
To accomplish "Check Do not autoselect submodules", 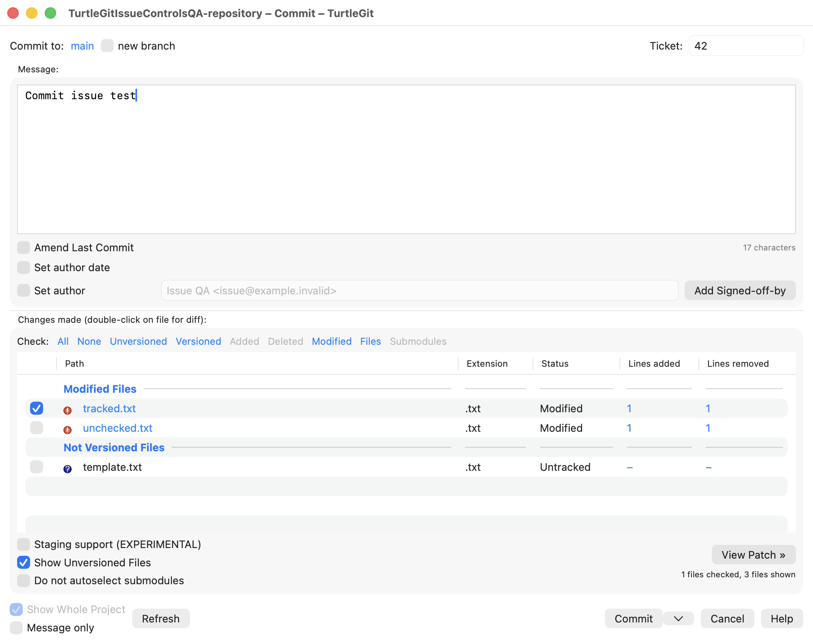I will 24,581.
